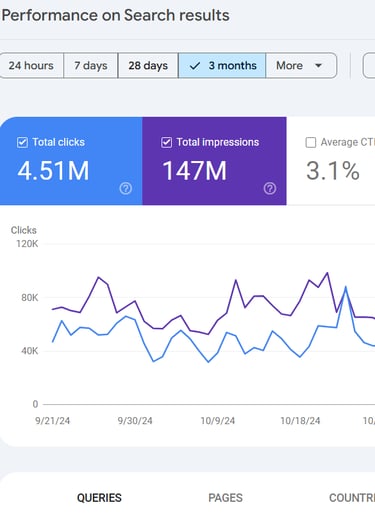Select the 3 months date range
This screenshot has width=375, height=514.
[222, 65]
